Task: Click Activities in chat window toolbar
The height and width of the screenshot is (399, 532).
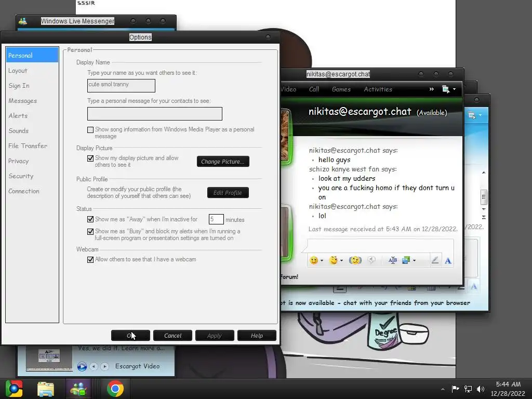Action: 378,89
